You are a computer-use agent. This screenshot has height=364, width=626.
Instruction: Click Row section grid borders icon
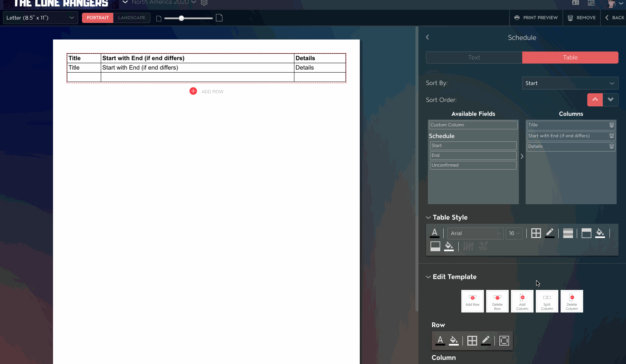(472, 341)
